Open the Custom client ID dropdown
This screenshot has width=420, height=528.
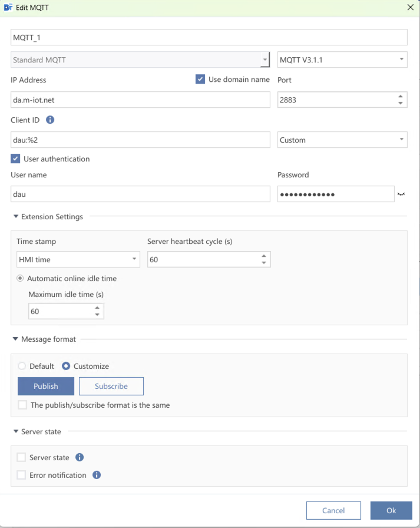click(342, 140)
